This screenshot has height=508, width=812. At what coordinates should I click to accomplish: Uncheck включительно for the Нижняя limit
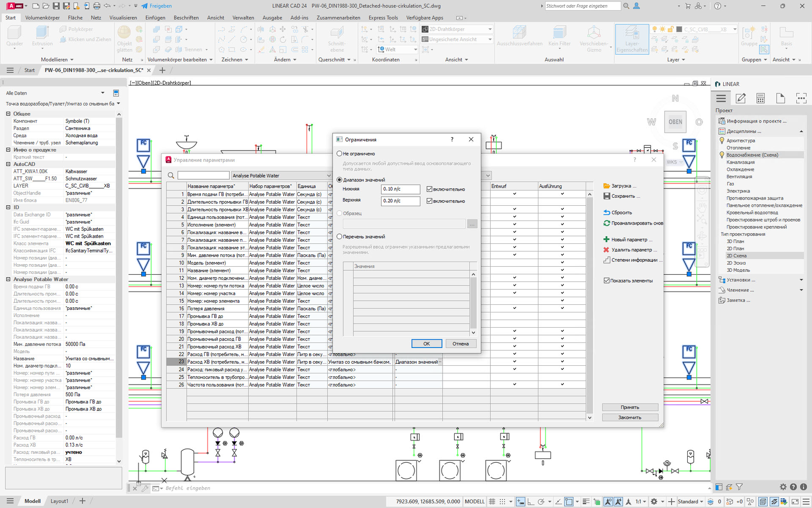tap(429, 189)
